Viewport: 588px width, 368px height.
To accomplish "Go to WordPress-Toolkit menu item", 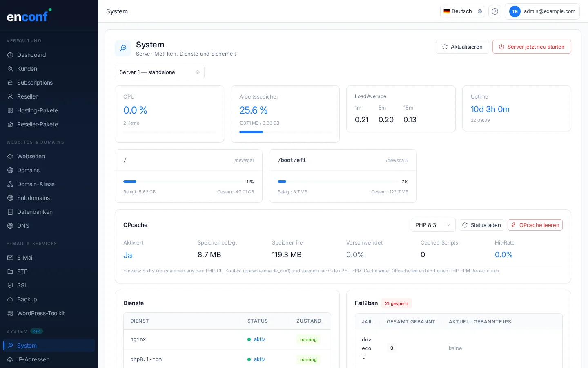I will click(x=41, y=313).
